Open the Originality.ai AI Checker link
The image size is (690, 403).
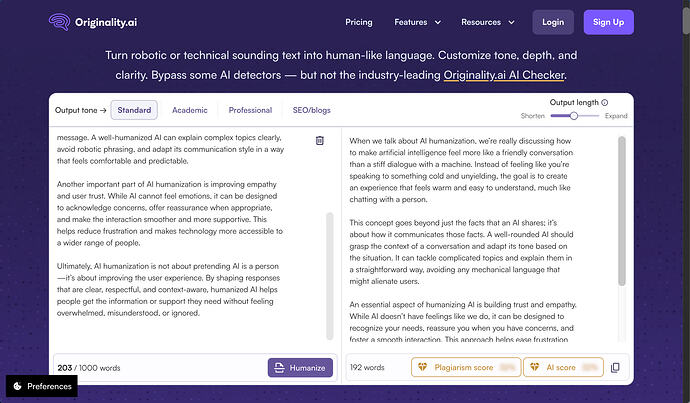click(504, 75)
